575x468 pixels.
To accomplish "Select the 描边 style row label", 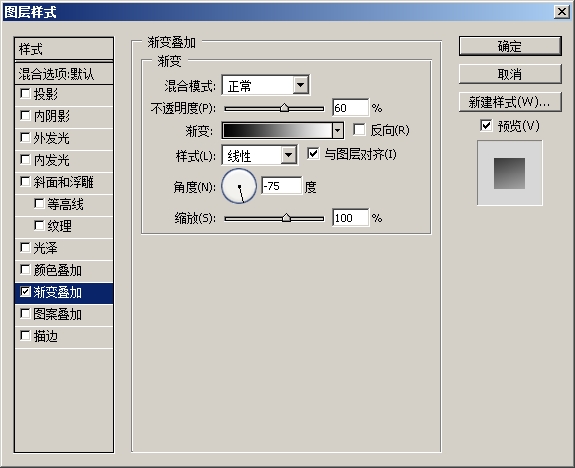I will [46, 336].
